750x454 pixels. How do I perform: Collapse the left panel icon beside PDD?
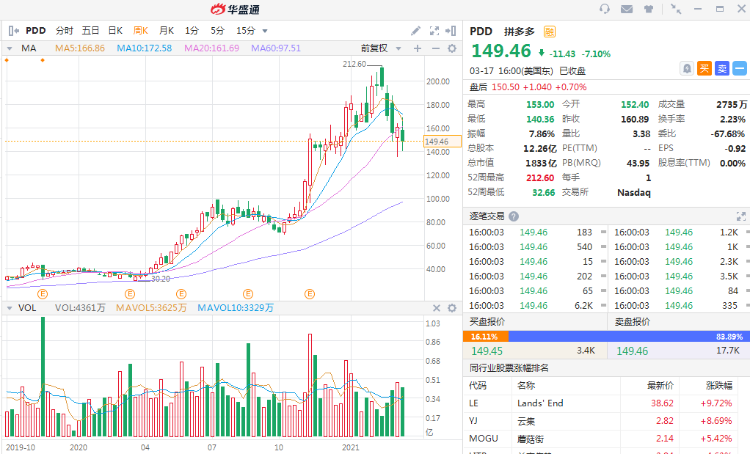tap(13, 31)
